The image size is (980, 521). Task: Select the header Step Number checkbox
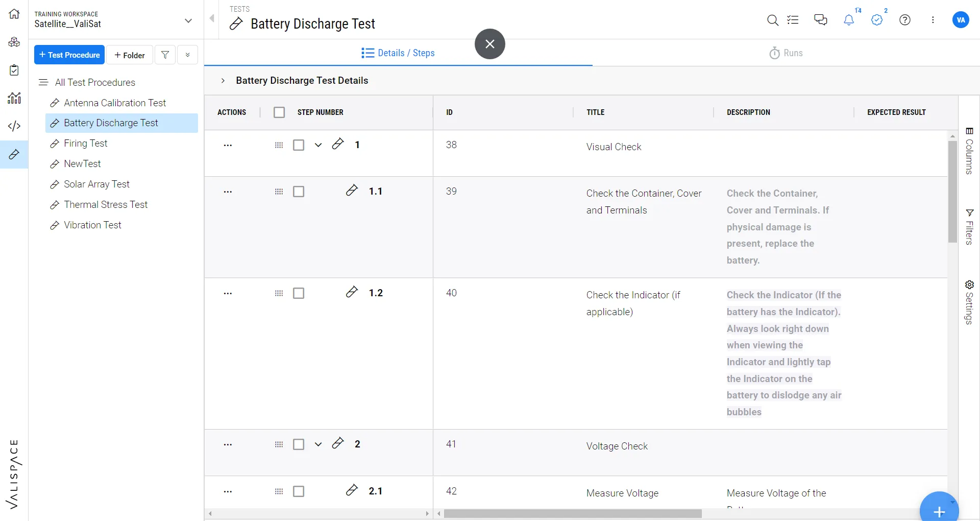click(279, 112)
